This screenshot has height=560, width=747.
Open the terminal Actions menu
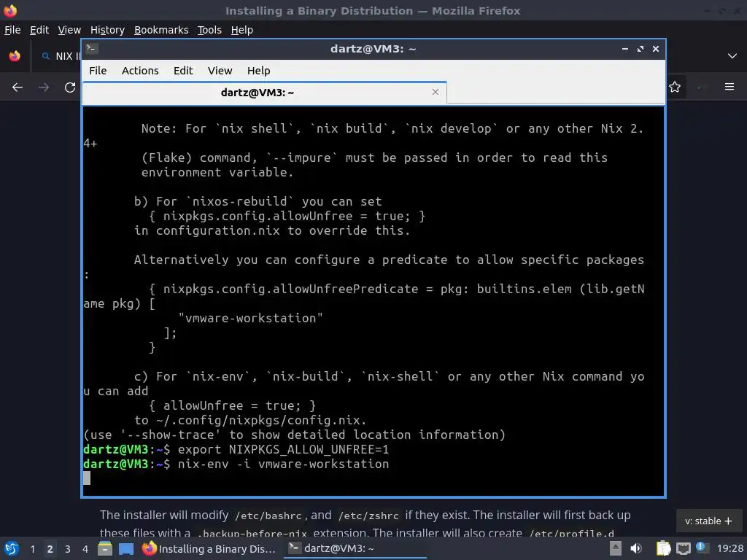140,71
